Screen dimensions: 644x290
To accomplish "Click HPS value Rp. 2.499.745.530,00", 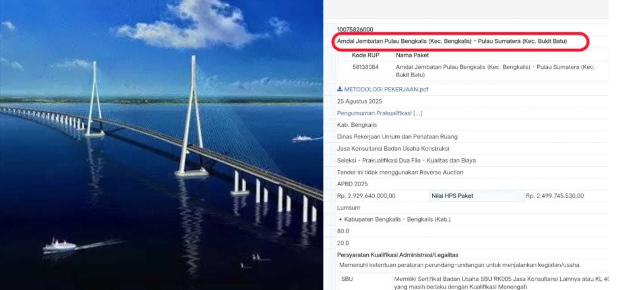I will (x=555, y=196).
